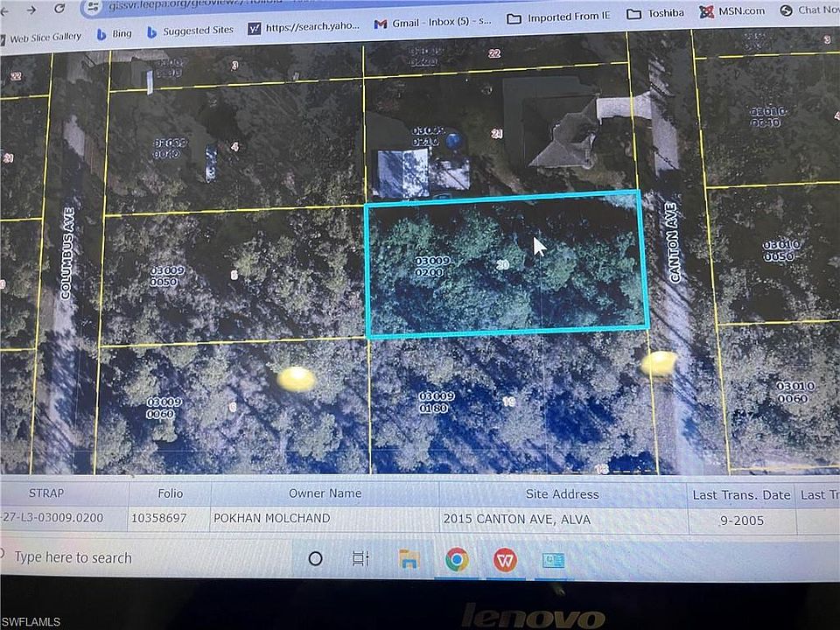This screenshot has height=630, width=840.
Task: Open the blue app icon right of WPS
Action: [x=553, y=560]
